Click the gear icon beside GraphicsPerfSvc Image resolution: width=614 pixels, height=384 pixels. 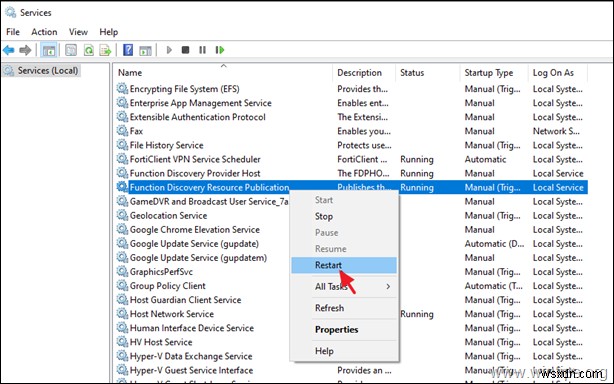pos(122,271)
